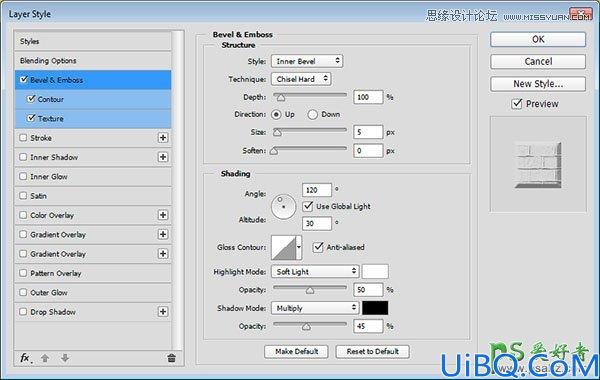
Task: Uncheck the Bevel & Emboss checkbox
Action: (x=24, y=80)
